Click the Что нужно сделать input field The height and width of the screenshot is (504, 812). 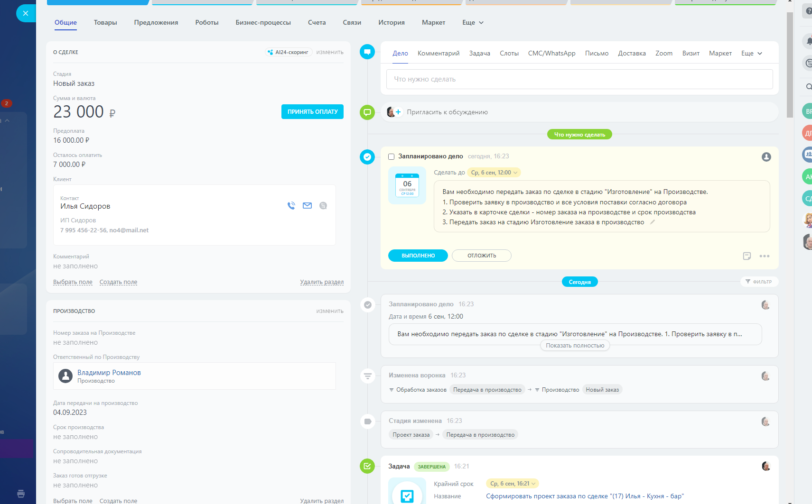(x=579, y=79)
